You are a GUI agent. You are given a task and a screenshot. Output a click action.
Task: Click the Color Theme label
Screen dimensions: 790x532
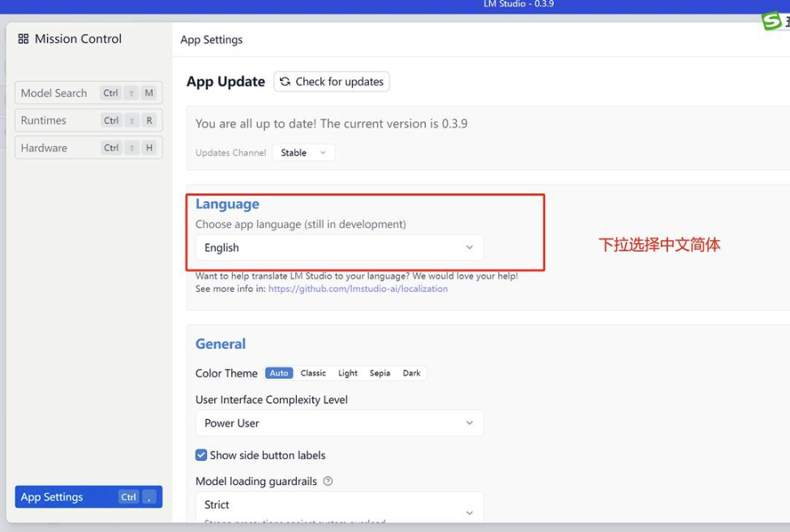coord(226,373)
